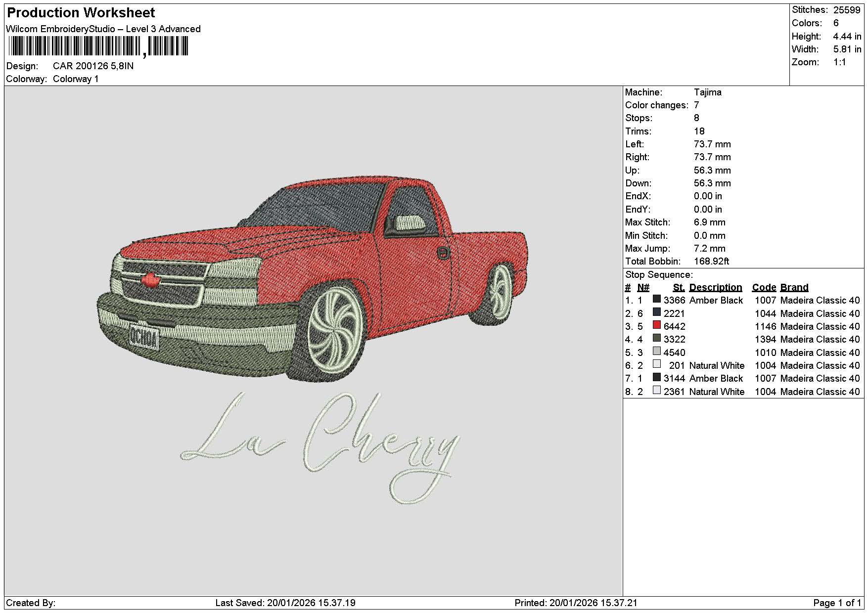Click the Zoom value "1:1"
The image size is (868, 613).
tap(840, 62)
